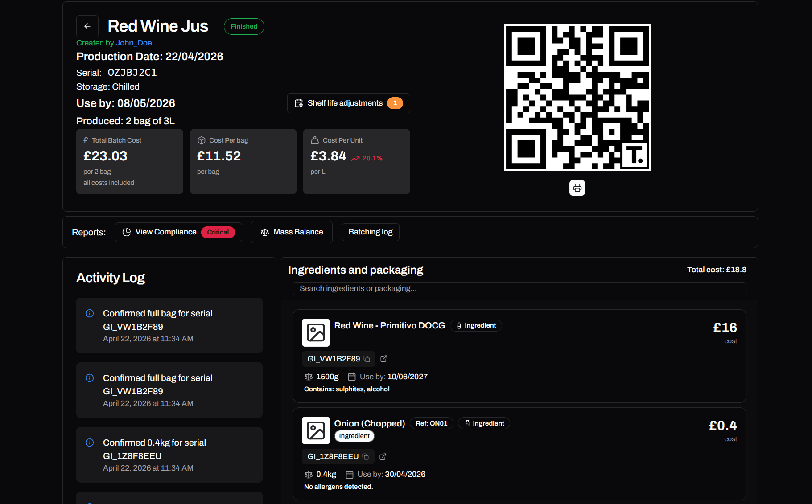The width and height of the screenshot is (812, 504).
Task: Open the Batching log
Action: pos(370,232)
